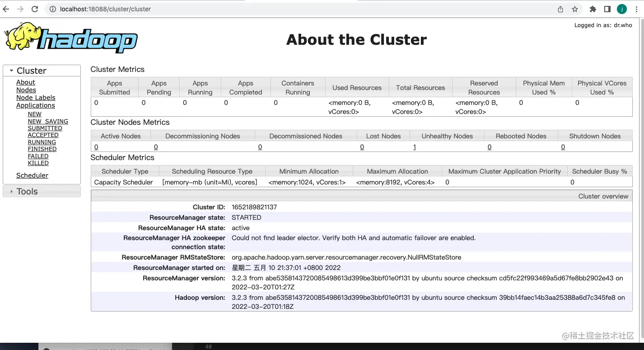This screenshot has height=350, width=644.
Task: Open the Nodes link in sidebar
Action: pyautogui.click(x=26, y=90)
